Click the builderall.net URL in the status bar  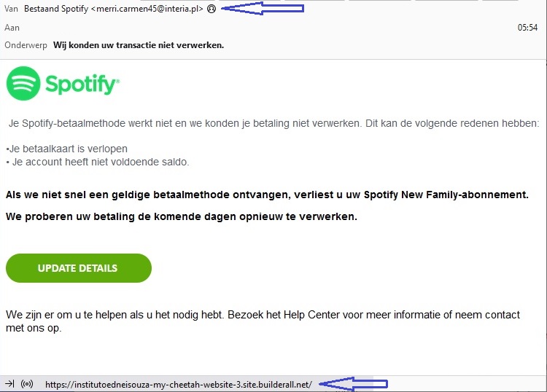click(x=179, y=384)
